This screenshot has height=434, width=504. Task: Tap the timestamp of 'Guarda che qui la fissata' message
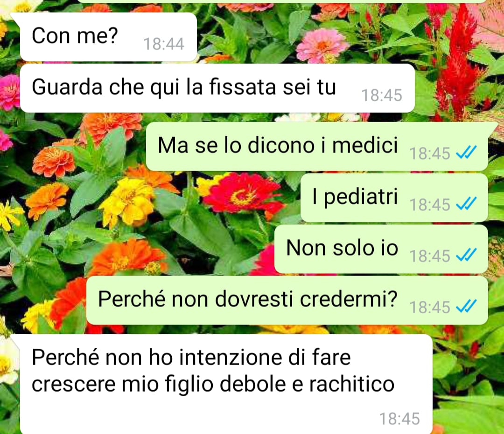[382, 96]
